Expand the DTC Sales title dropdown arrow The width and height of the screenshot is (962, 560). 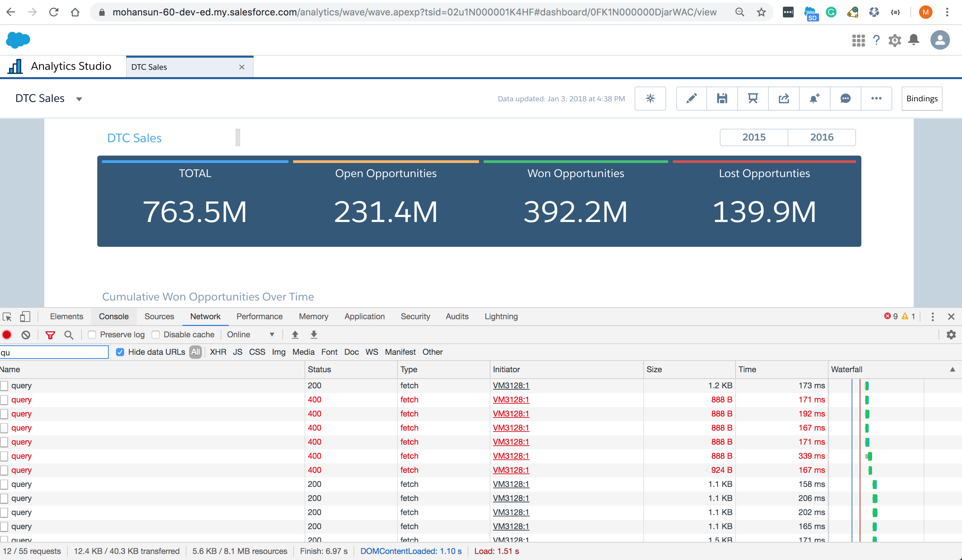pos(79,99)
